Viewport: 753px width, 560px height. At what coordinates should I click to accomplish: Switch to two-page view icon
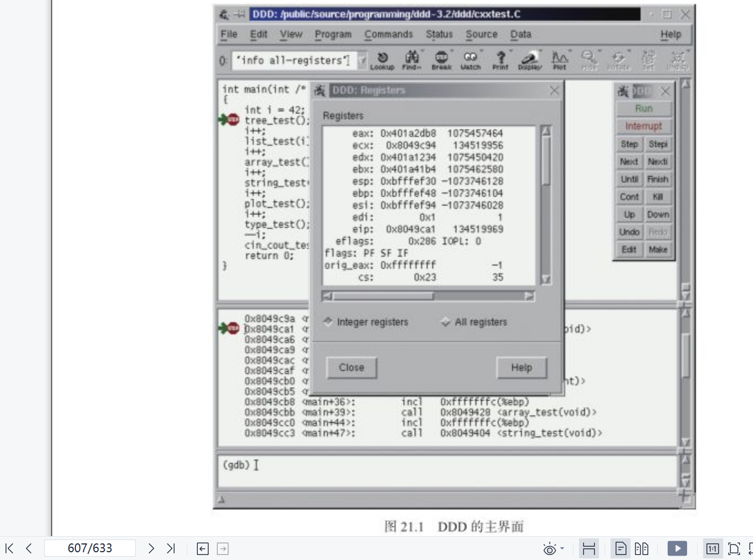coord(642,549)
